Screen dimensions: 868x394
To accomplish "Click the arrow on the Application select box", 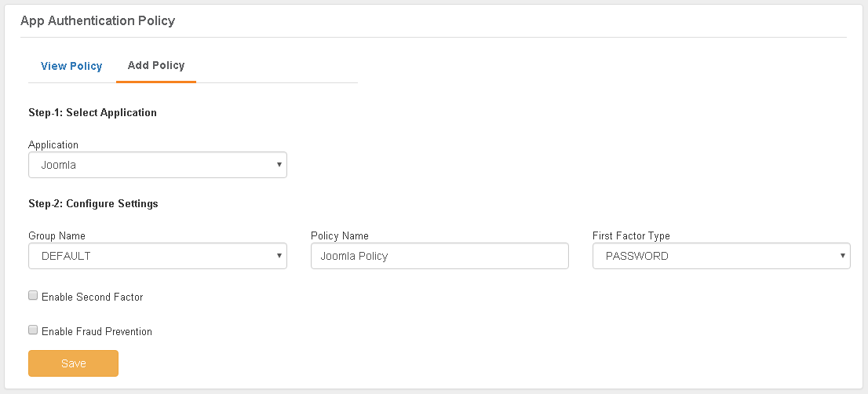I will pos(279,164).
